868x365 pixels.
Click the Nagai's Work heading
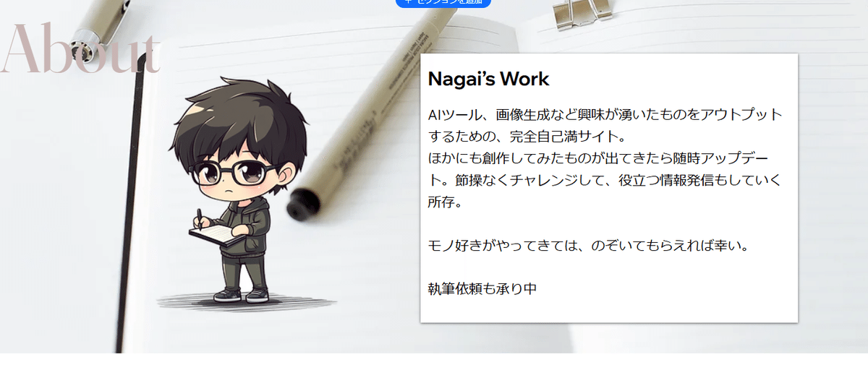489,79
